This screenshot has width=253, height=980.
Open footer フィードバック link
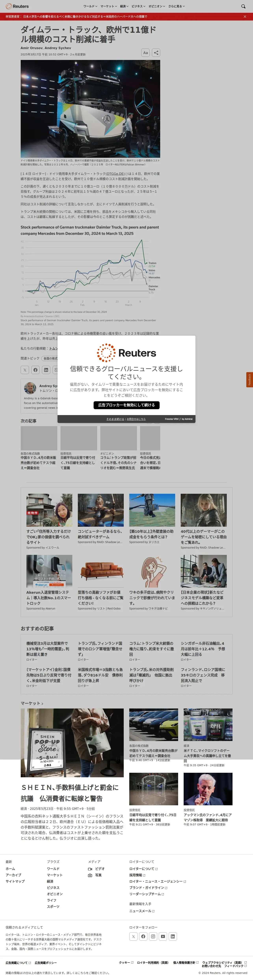235,966
